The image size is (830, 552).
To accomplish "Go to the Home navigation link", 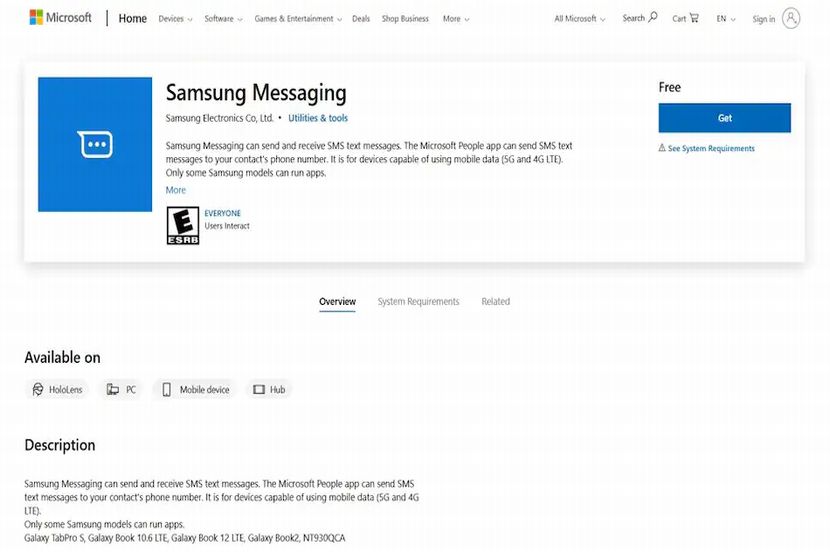I will tap(132, 19).
